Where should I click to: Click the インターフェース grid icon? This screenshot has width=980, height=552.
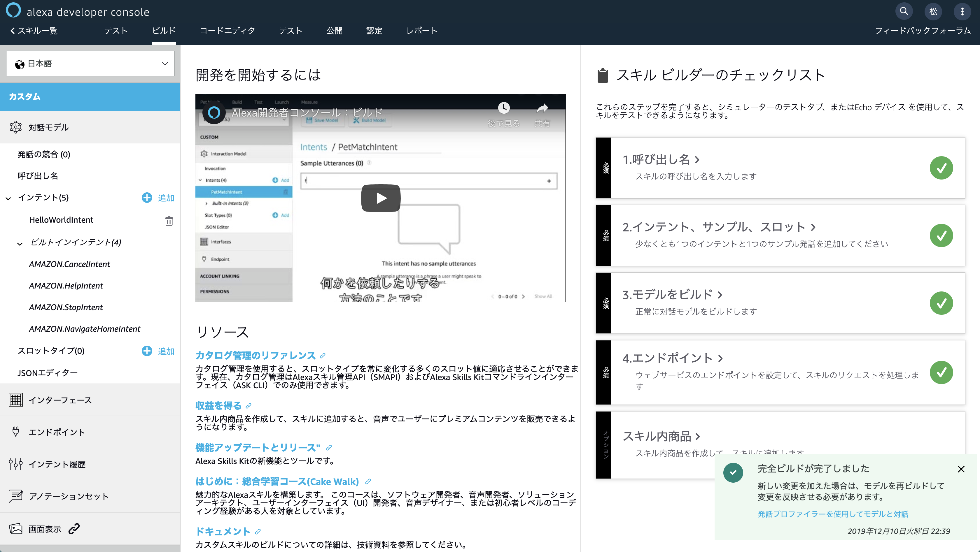[15, 400]
